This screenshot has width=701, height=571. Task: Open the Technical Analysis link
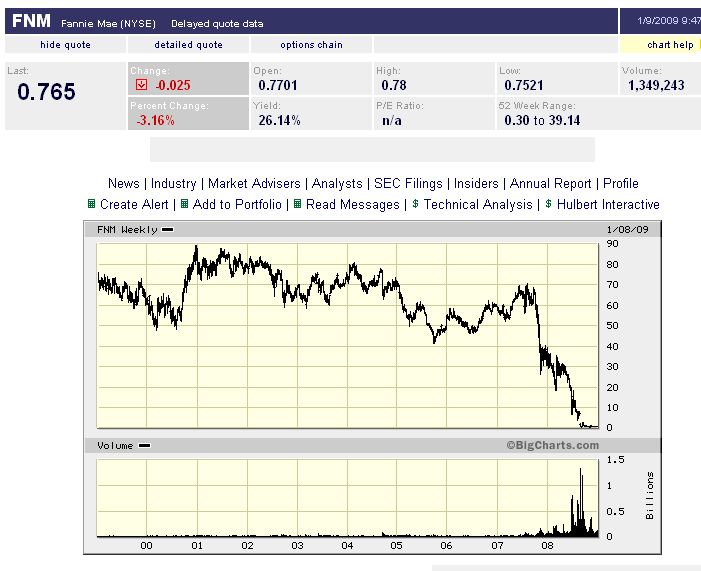click(478, 204)
